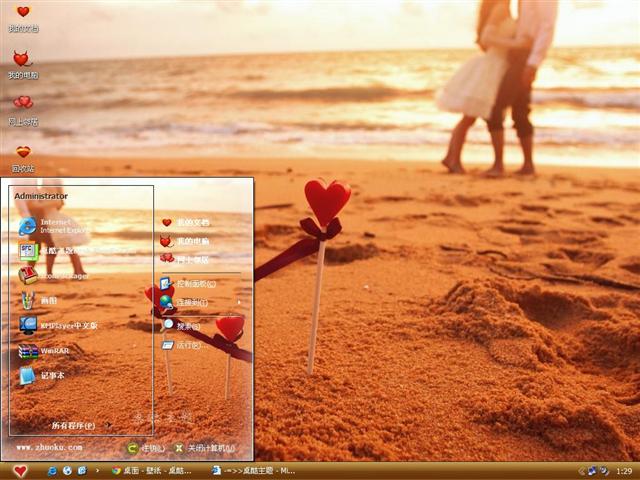The width and height of the screenshot is (640, 480).
Task: Open 网上邻居 in start menu right column
Action: click(x=185, y=259)
